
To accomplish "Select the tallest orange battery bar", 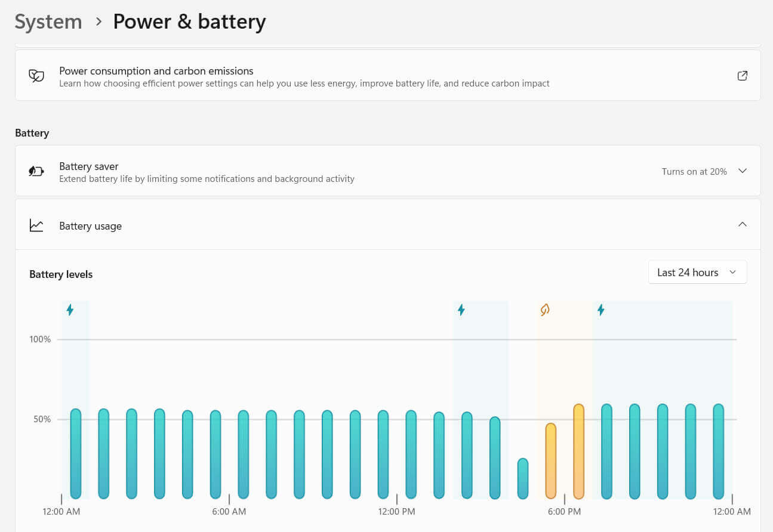I will pos(578,451).
